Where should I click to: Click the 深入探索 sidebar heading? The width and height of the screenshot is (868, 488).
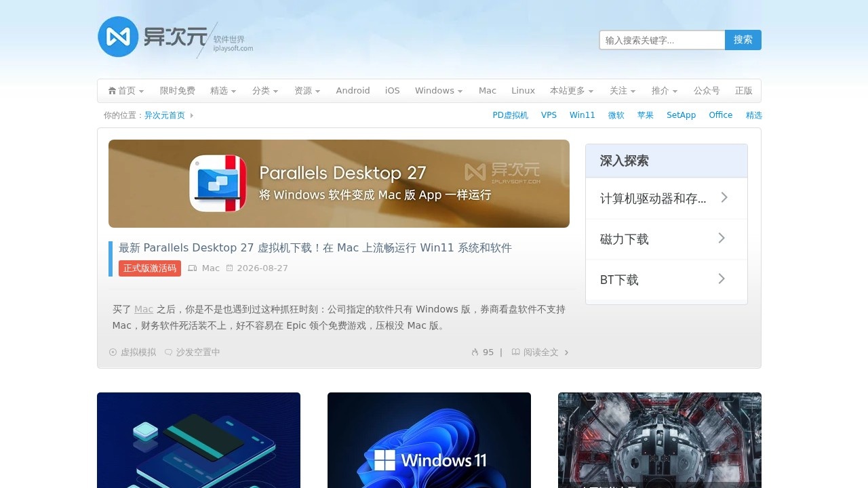pos(625,161)
